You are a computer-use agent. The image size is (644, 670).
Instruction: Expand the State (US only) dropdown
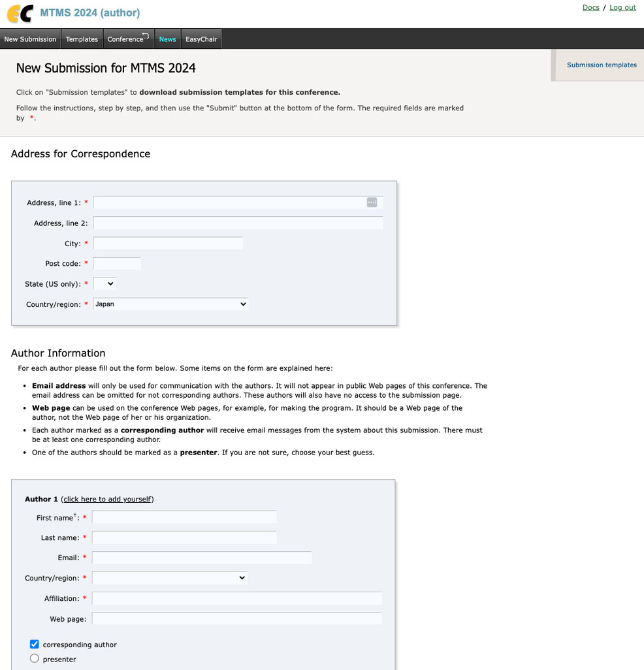point(105,283)
